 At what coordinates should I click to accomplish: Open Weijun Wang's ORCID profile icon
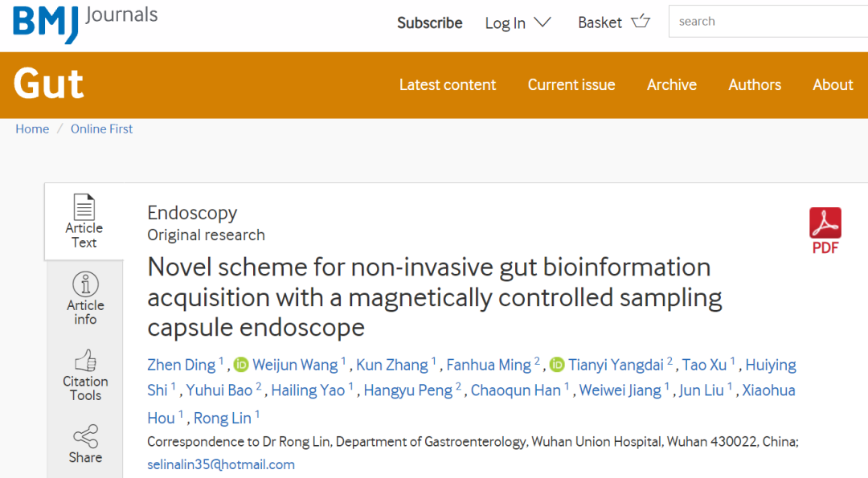click(x=240, y=365)
